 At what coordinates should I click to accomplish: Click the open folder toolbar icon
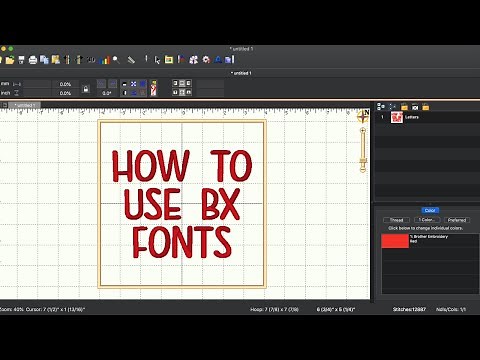tap(10, 60)
